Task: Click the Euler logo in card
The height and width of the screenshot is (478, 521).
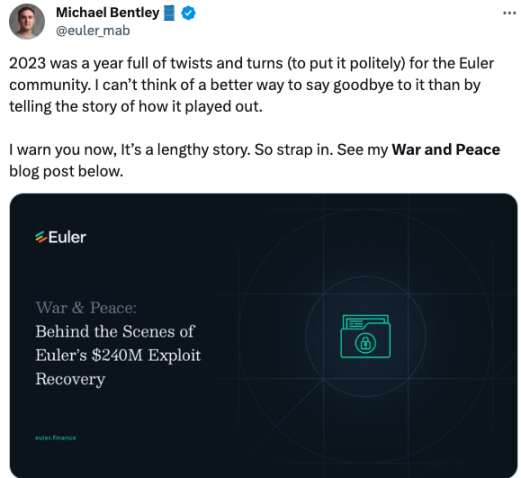Action: point(61,237)
